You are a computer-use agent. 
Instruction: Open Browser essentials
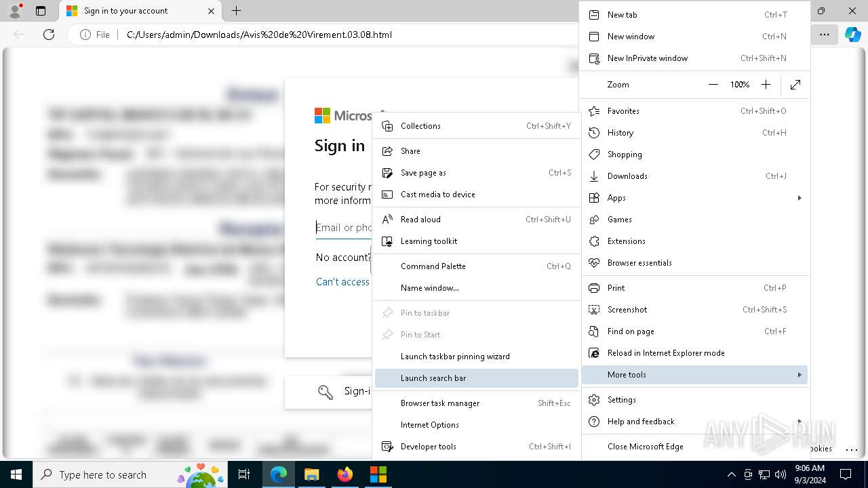[695, 263]
